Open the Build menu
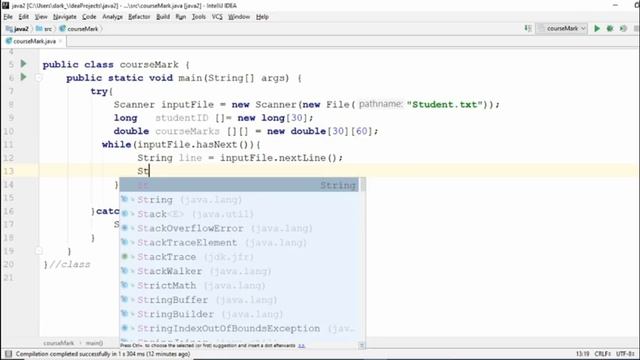This screenshot has width=640, height=360. (163, 17)
